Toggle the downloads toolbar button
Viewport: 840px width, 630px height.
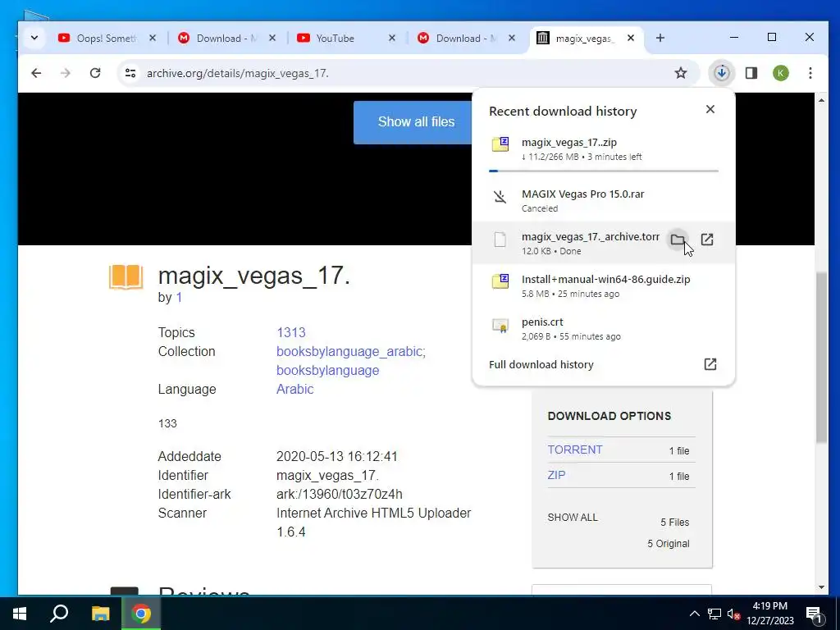722,73
